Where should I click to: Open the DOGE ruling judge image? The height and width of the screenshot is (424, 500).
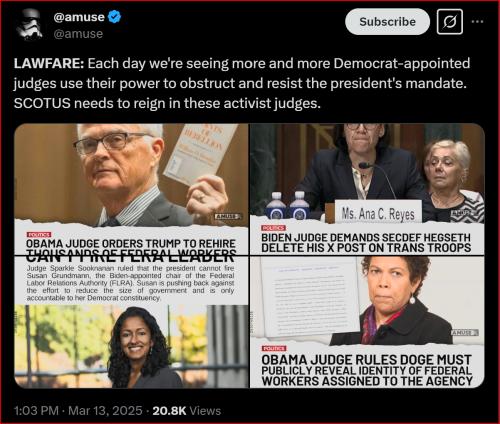point(367,322)
